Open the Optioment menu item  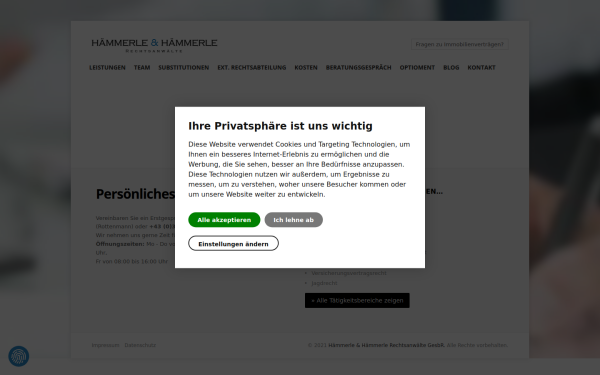click(x=417, y=68)
